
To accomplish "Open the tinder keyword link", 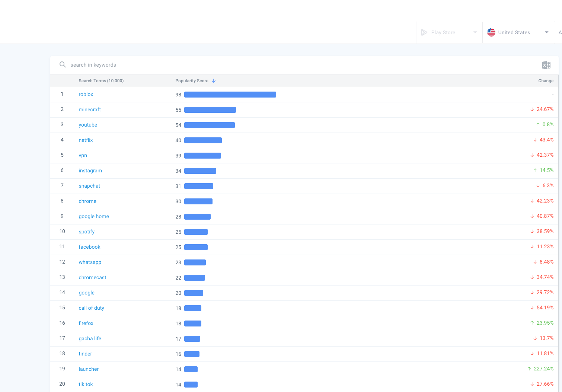I will [85, 354].
